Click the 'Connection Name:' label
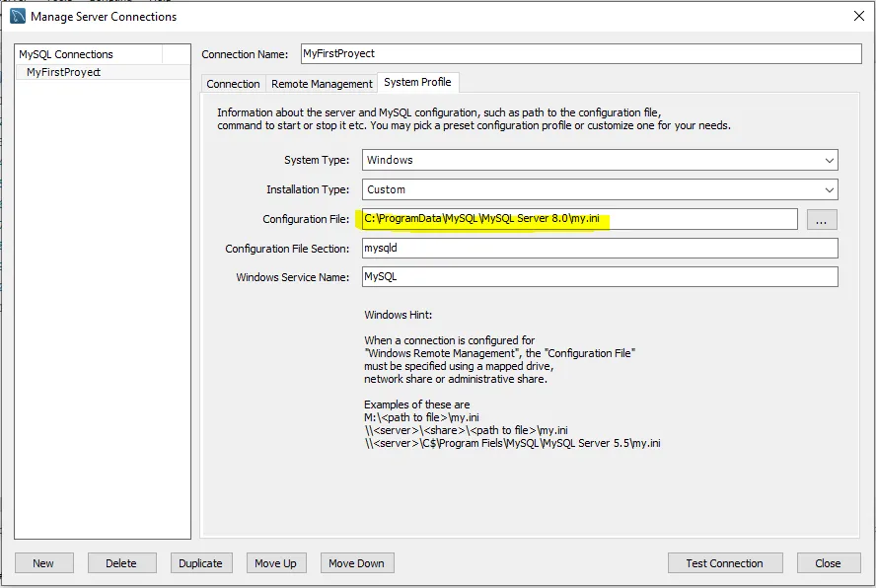876x588 pixels. (x=245, y=54)
